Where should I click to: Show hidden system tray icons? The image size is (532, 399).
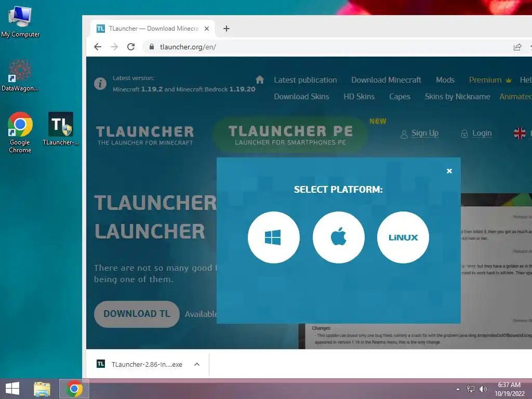tap(458, 389)
